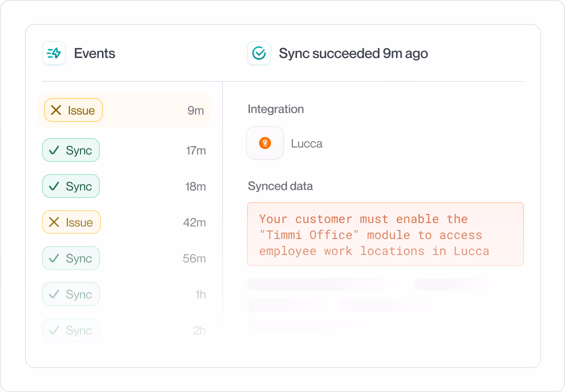Click the 1h timestamp
The image size is (565, 392).
(200, 294)
